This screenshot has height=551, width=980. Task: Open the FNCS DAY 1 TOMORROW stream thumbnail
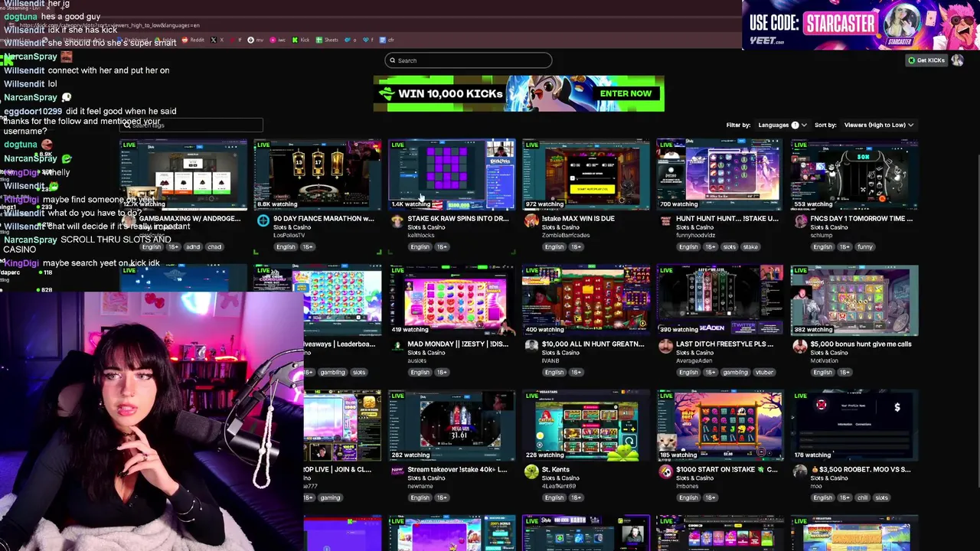click(x=854, y=174)
